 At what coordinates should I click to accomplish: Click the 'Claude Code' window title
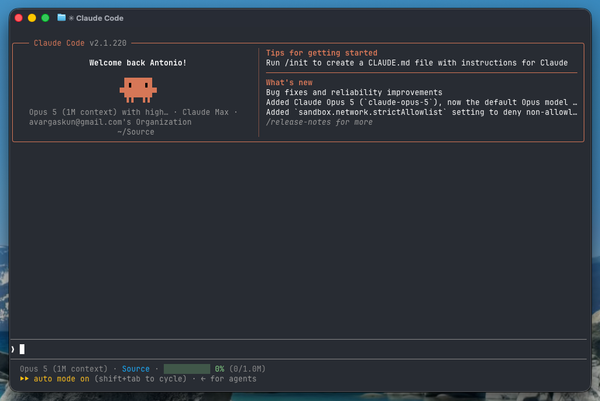tap(99, 18)
